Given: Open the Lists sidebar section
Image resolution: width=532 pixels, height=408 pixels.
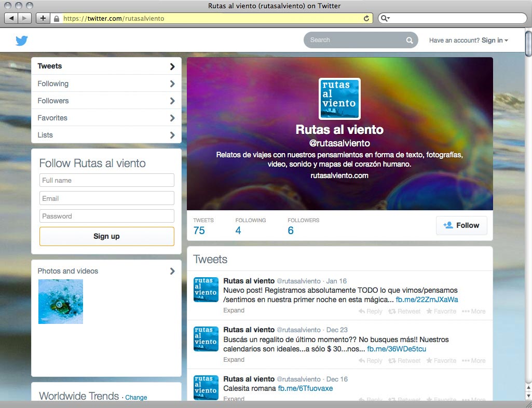Looking at the screenshot, I should [106, 135].
